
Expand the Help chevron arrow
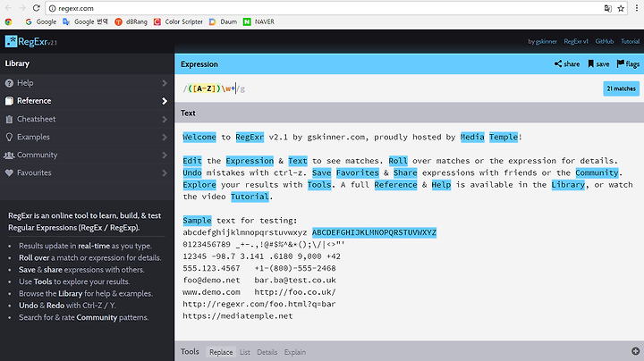[165, 83]
